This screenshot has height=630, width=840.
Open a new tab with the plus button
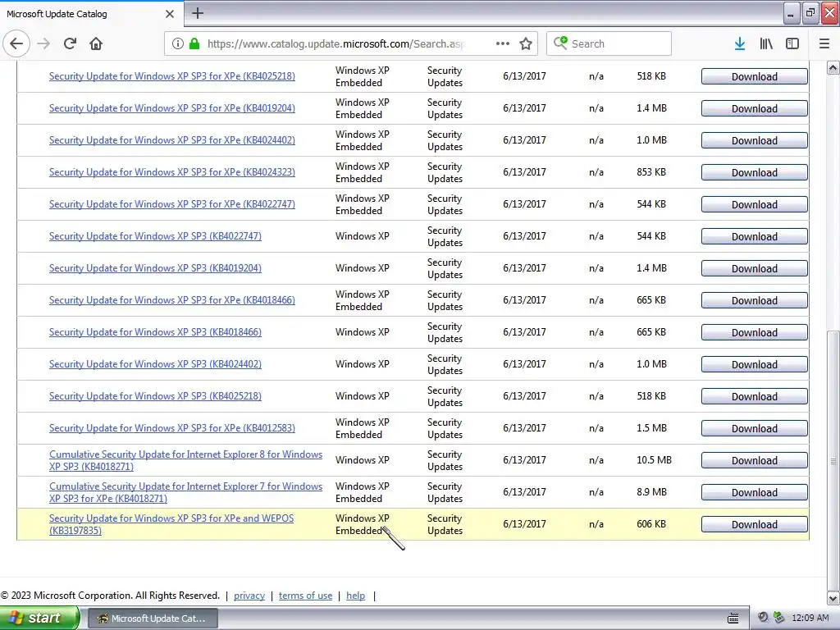pos(198,13)
